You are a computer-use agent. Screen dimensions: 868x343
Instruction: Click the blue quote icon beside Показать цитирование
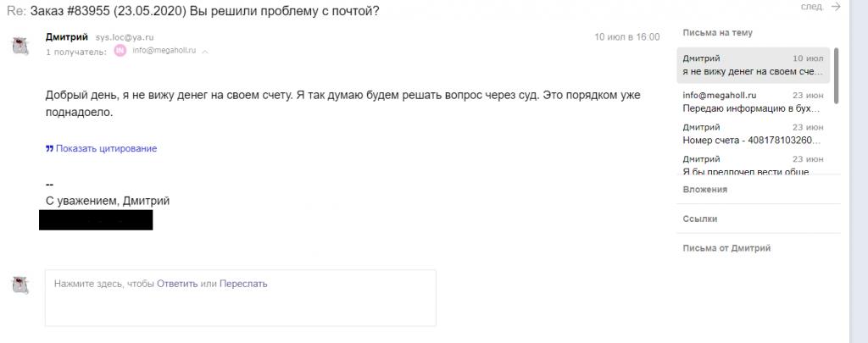coord(49,148)
